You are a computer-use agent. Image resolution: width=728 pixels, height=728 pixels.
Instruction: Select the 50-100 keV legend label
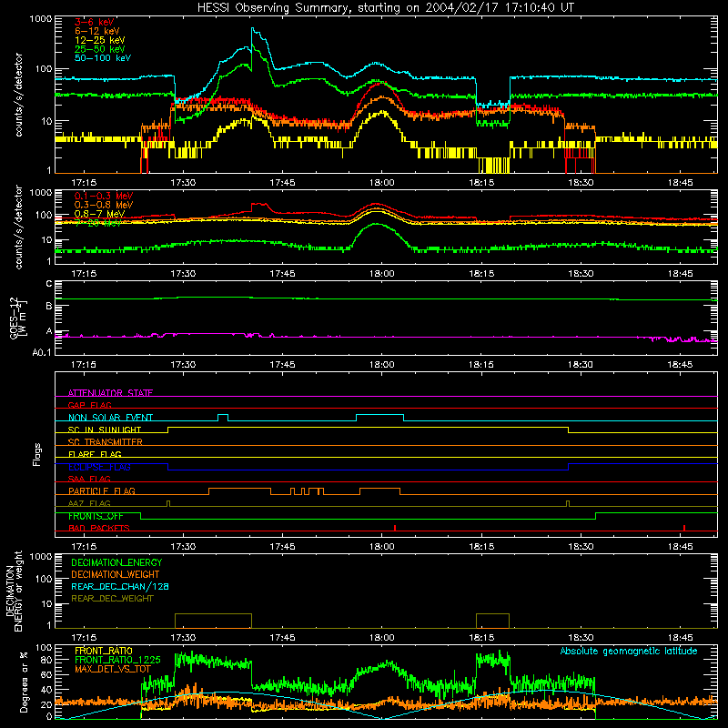[x=103, y=58]
